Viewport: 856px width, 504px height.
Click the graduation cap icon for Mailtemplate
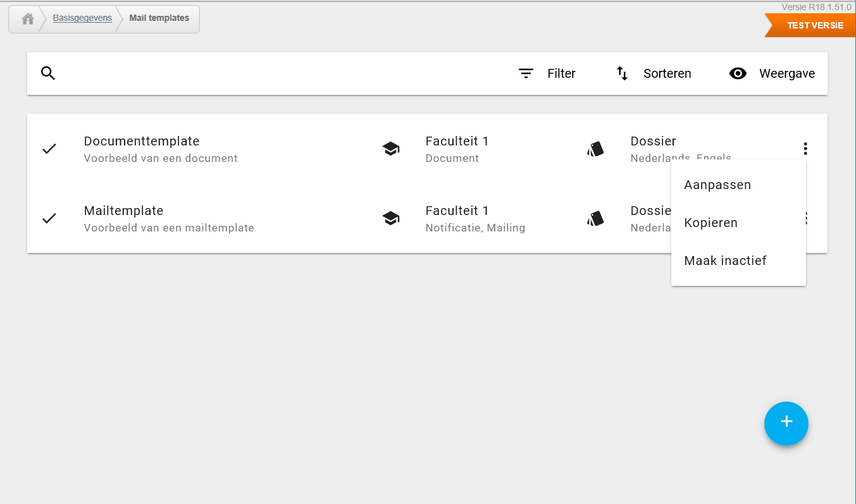click(x=391, y=218)
